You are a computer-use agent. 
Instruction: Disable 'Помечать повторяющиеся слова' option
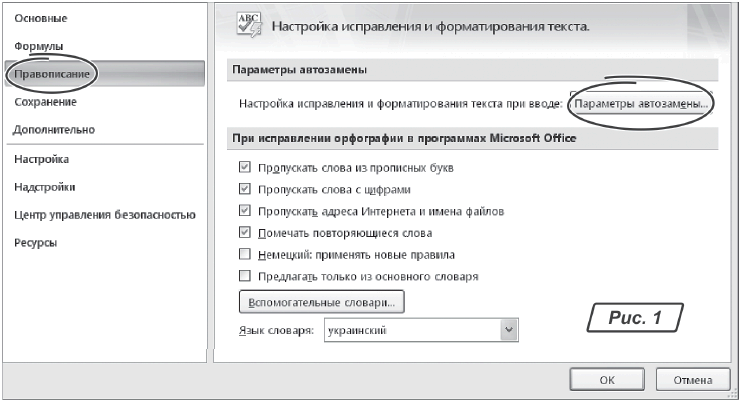point(245,233)
